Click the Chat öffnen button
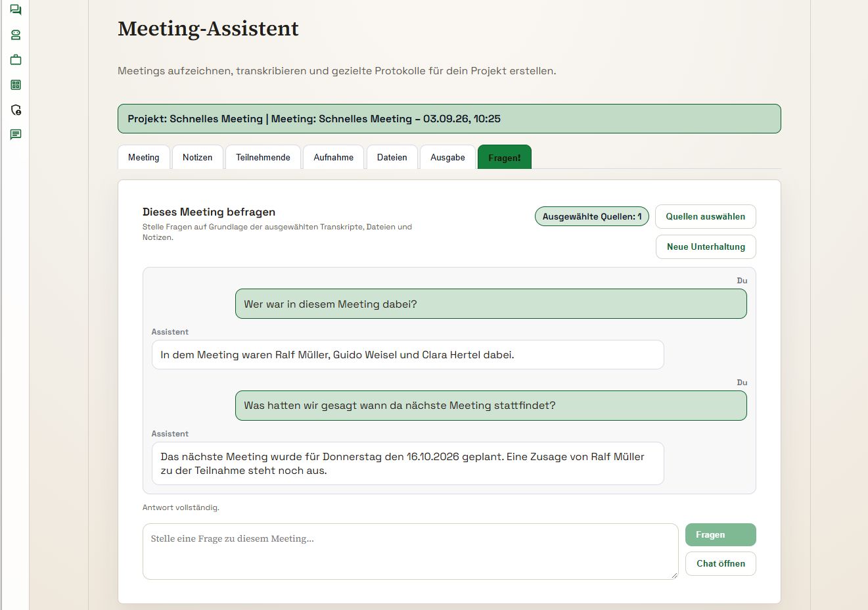This screenshot has height=610, width=868. 720,563
